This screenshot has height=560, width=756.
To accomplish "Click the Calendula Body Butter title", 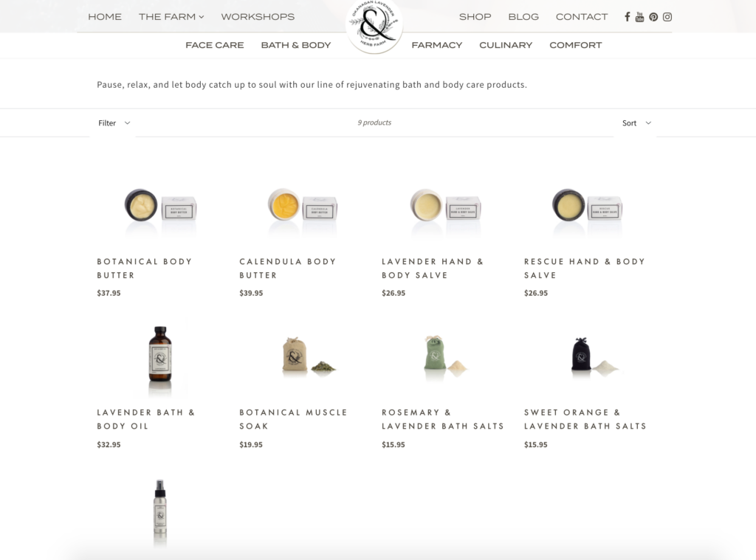I will (288, 269).
